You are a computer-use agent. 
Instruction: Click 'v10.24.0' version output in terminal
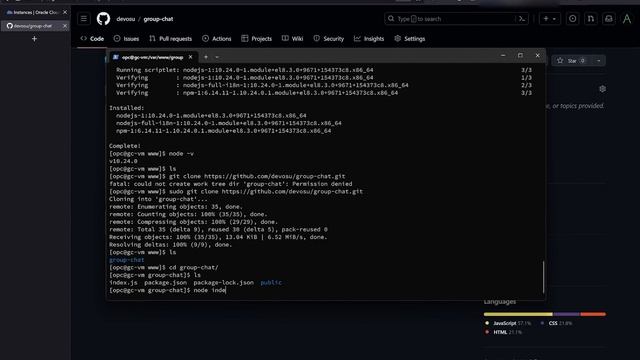coord(123,161)
